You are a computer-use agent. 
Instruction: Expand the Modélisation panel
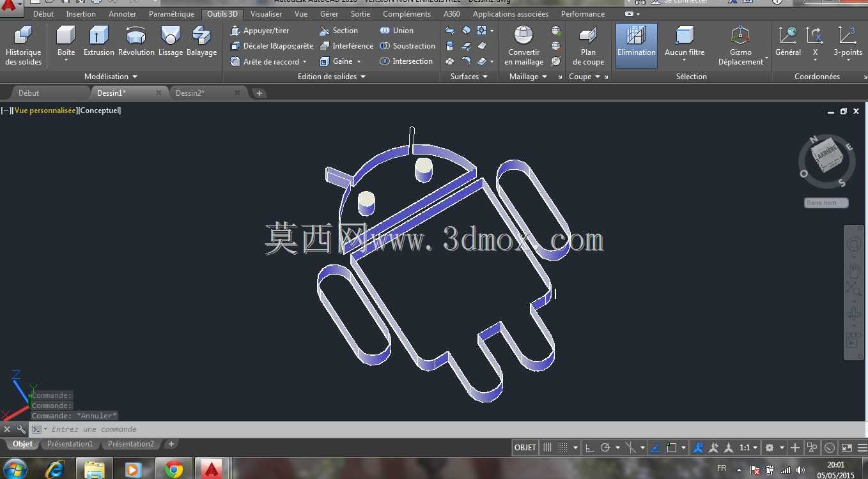111,77
